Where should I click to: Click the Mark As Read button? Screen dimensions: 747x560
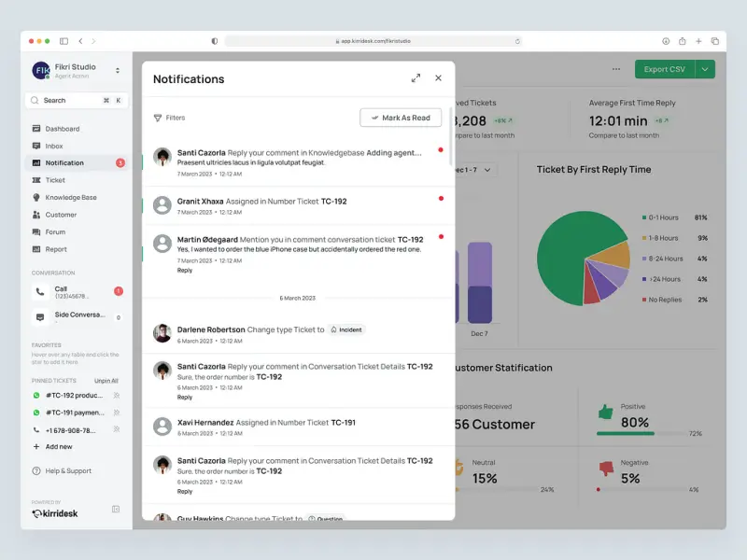[x=401, y=118]
